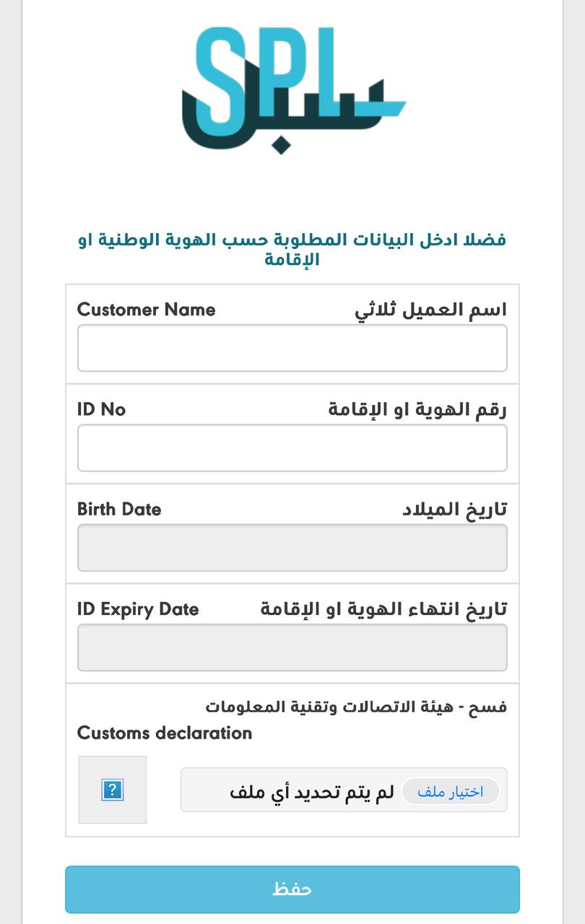Click the حفظ save button
This screenshot has height=924, width=585.
292,889
